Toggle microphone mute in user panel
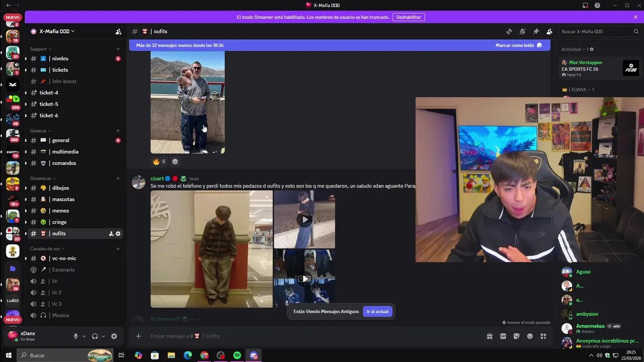 pyautogui.click(x=76, y=336)
